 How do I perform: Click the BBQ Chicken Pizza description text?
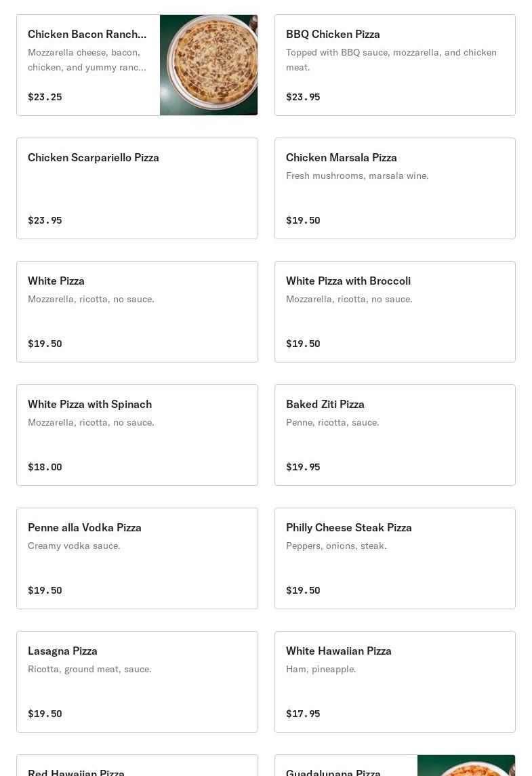coord(391,60)
